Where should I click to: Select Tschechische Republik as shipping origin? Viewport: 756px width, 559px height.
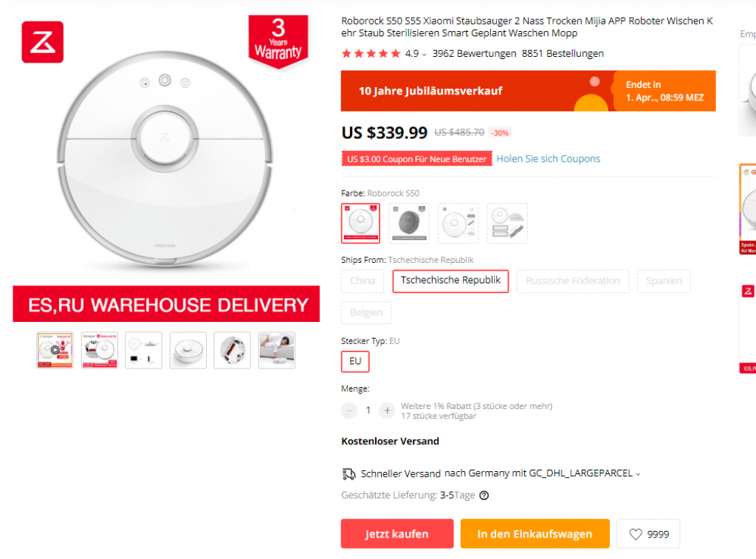coord(450,281)
